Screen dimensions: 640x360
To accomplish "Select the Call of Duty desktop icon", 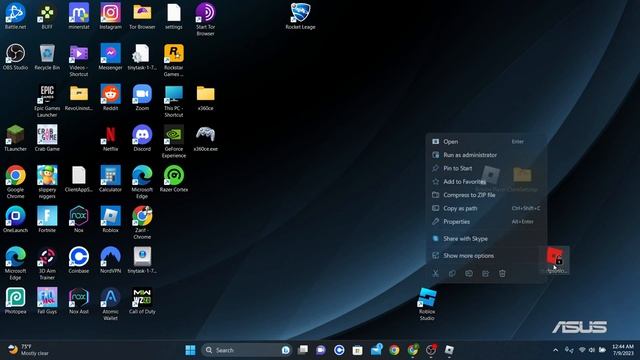I will point(142,301).
